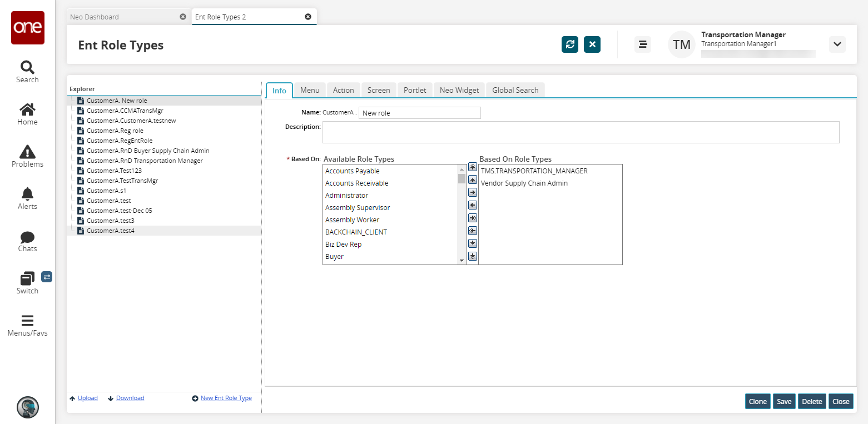Switch to the Global Search tab
The image size is (868, 424).
[x=515, y=90]
